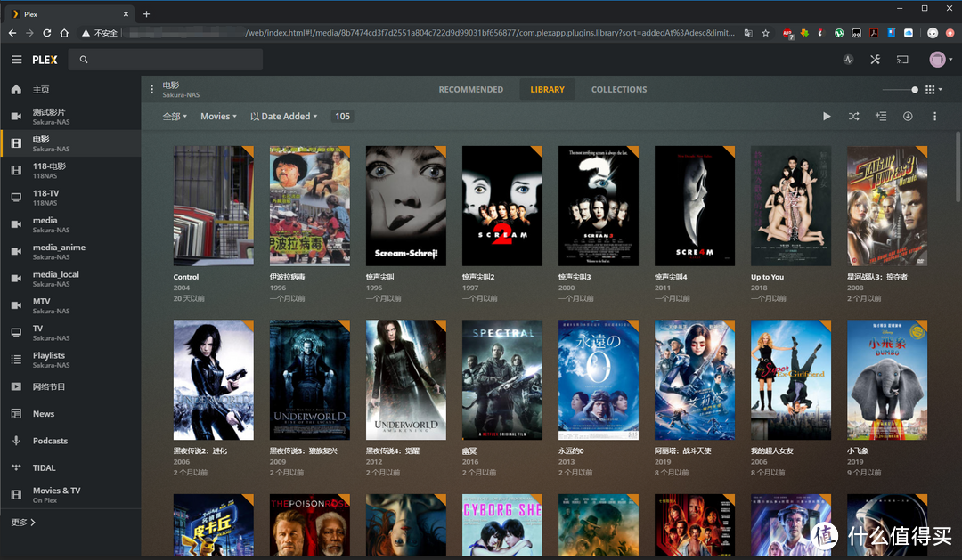Open the Dumbo 小飞象 poster

click(x=887, y=379)
